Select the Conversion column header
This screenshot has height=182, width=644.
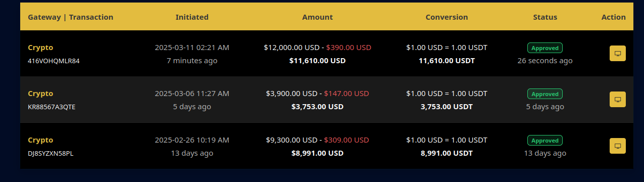click(x=447, y=17)
